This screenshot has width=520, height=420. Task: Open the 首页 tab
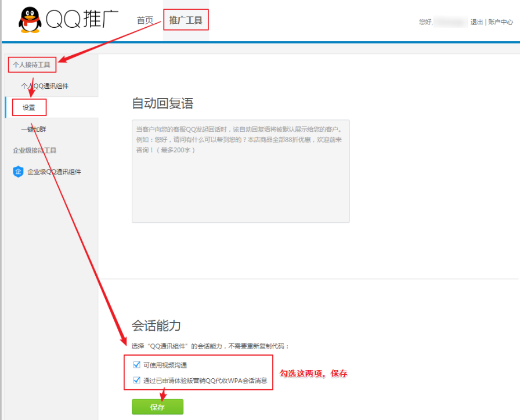145,20
